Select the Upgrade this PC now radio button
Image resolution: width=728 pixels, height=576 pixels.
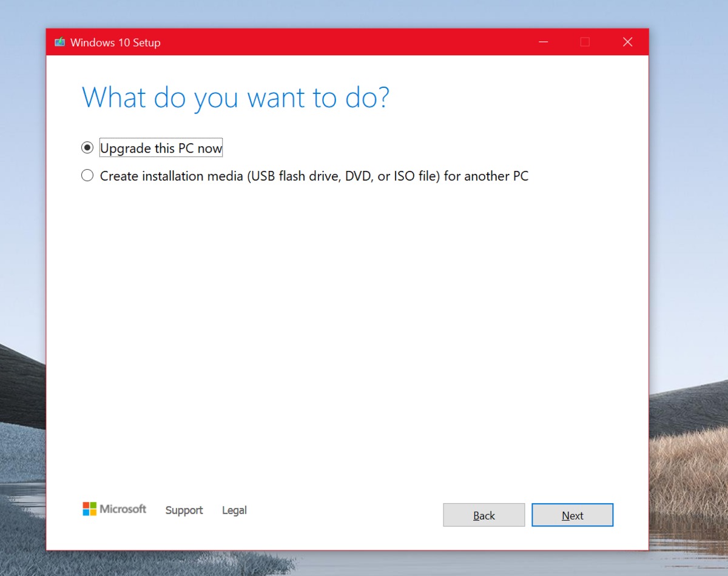[x=87, y=148]
